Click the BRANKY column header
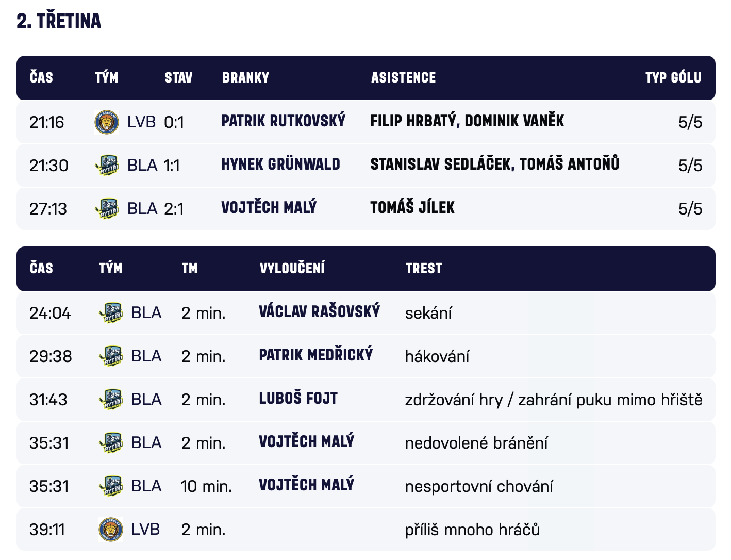The width and height of the screenshot is (731, 560). tap(245, 78)
